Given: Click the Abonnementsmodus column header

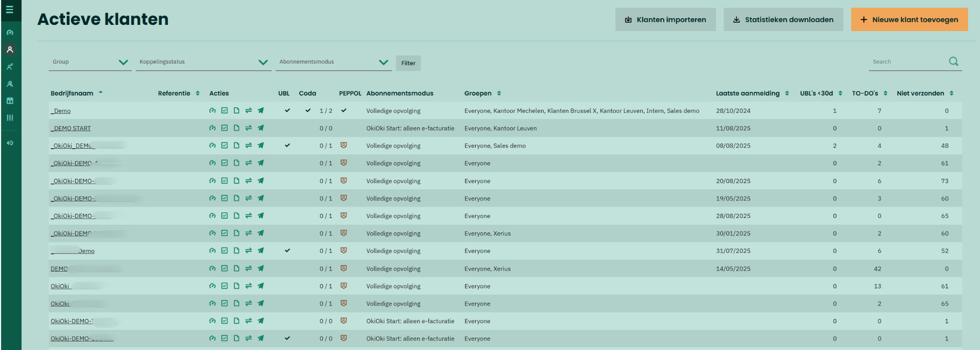Looking at the screenshot, I should click(400, 93).
